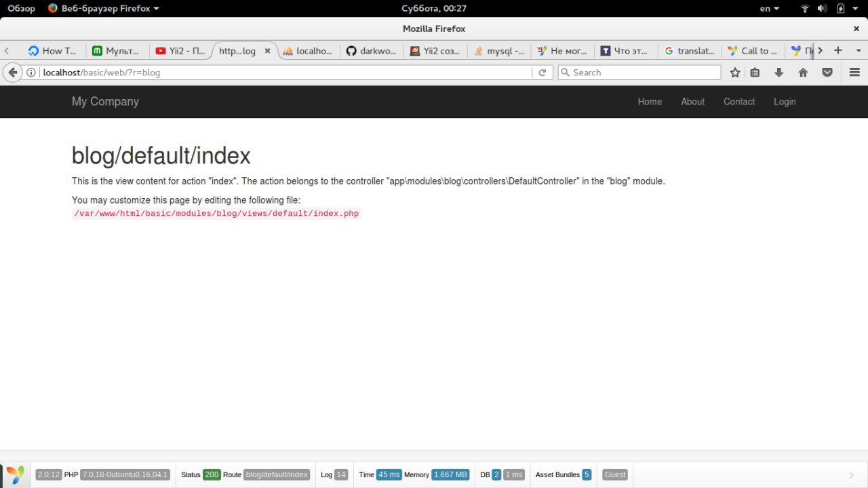Click the PHP 7.0.18 version badge

[x=125, y=474]
